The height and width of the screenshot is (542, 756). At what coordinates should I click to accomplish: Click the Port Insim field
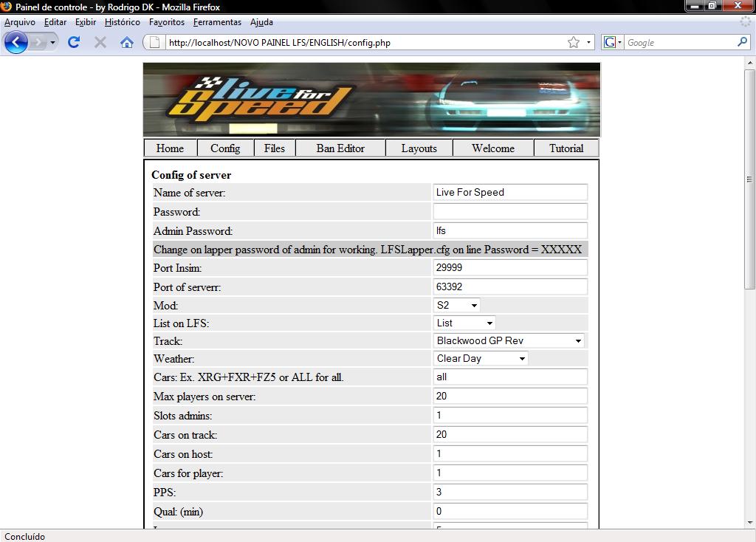510,267
